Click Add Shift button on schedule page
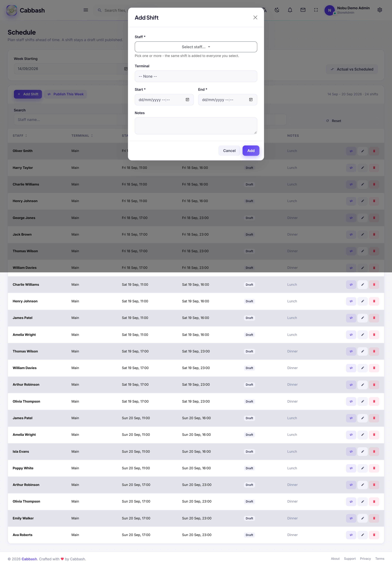392x566 pixels. coord(28,94)
